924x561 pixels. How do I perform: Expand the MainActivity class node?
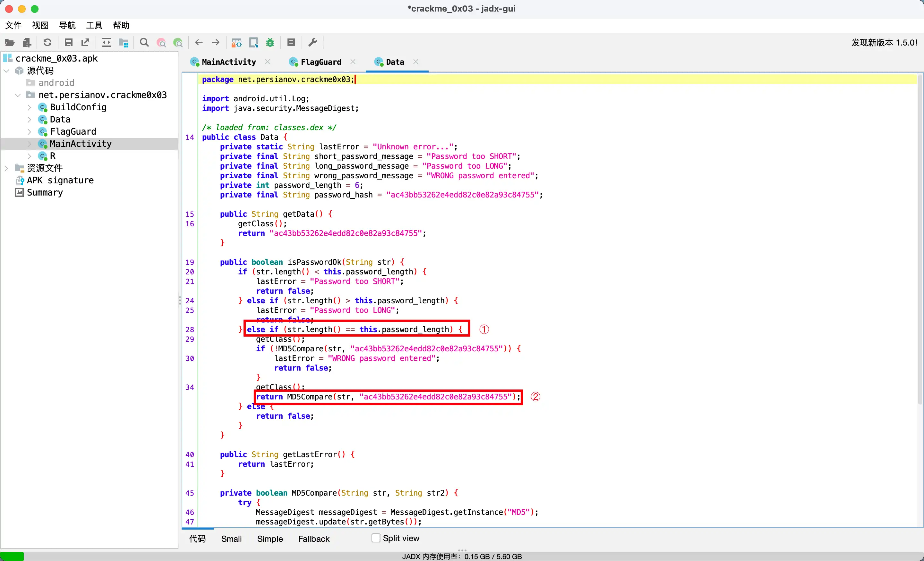pyautogui.click(x=29, y=144)
